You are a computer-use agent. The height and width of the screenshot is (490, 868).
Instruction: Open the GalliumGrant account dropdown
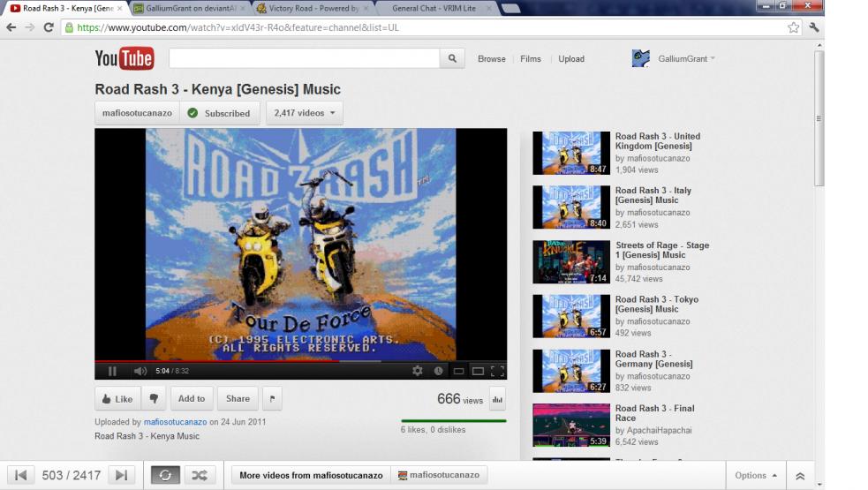(x=686, y=59)
